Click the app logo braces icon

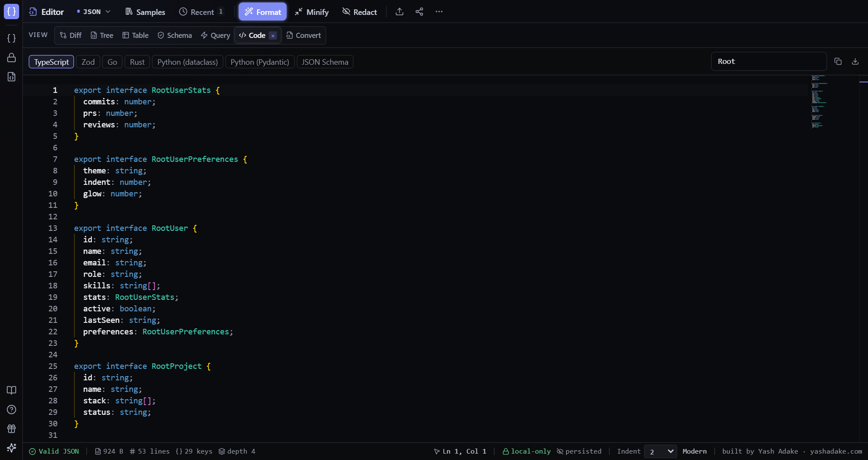(11, 11)
